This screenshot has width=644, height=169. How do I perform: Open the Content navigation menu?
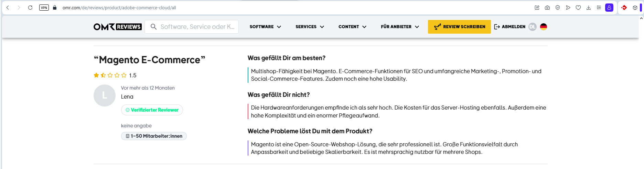pos(352,27)
